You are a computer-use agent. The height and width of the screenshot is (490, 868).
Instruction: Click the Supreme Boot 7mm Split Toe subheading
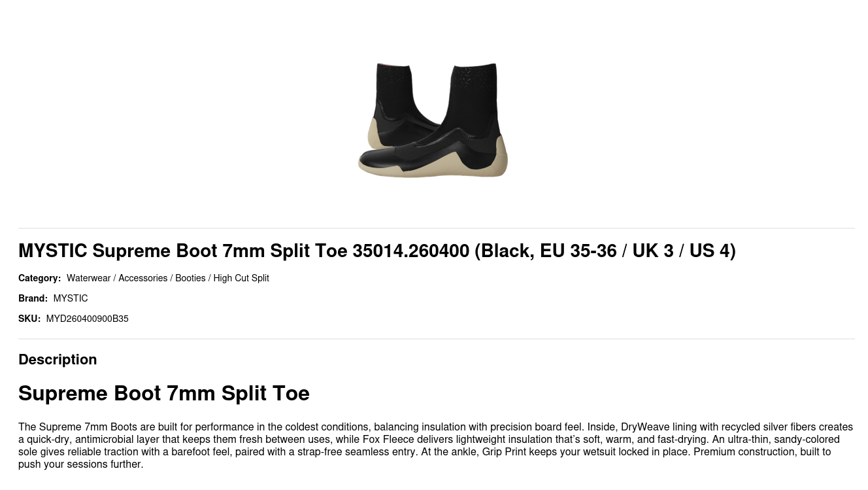(x=163, y=393)
